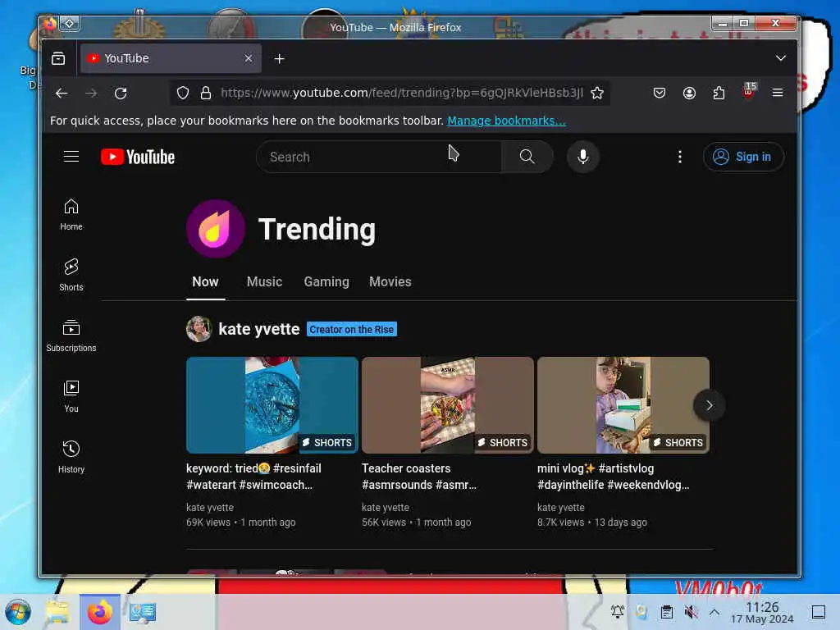Screen dimensions: 840x630
Task: View site security padlock info
Action: click(x=206, y=94)
